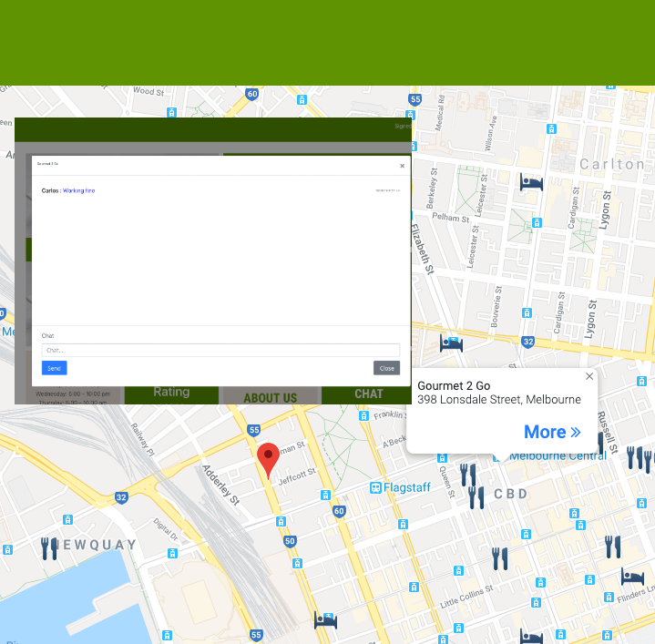Click the gray Close button in chat dialog
Image resolution: width=655 pixels, height=644 pixels.
point(386,368)
